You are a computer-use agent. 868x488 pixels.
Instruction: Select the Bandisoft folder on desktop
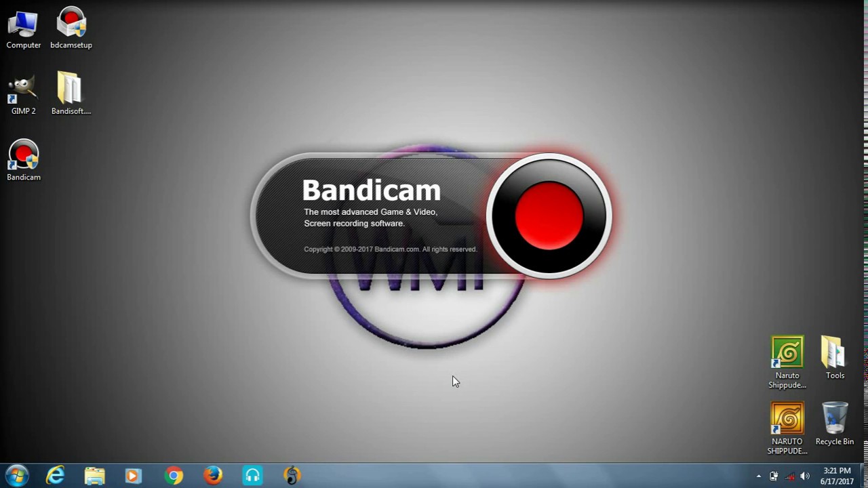click(71, 94)
